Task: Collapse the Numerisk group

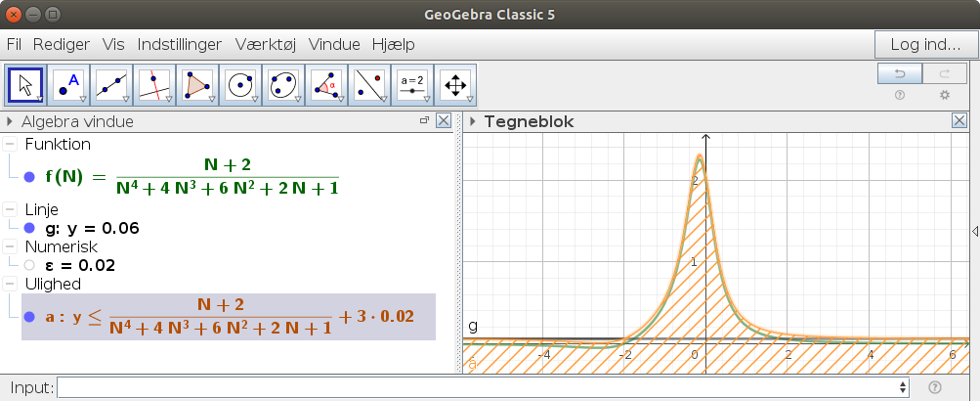Action: pos(10,246)
